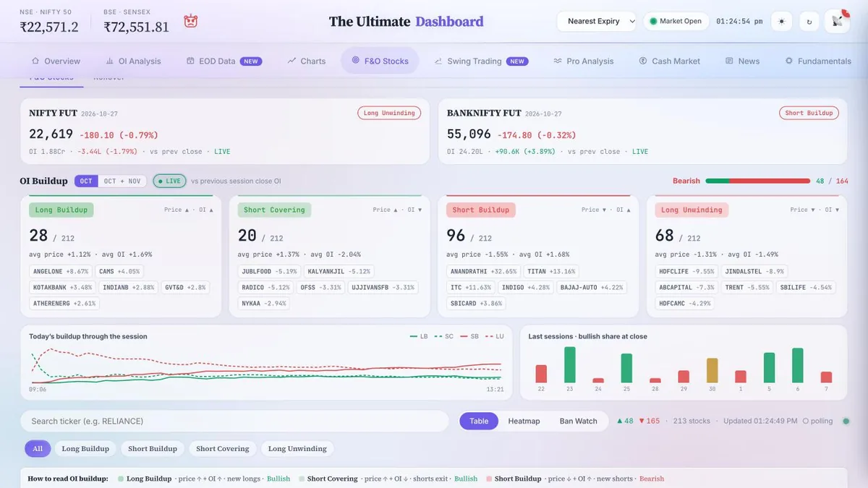Click the ticker search field
This screenshot has width=868, height=488.
(234, 421)
